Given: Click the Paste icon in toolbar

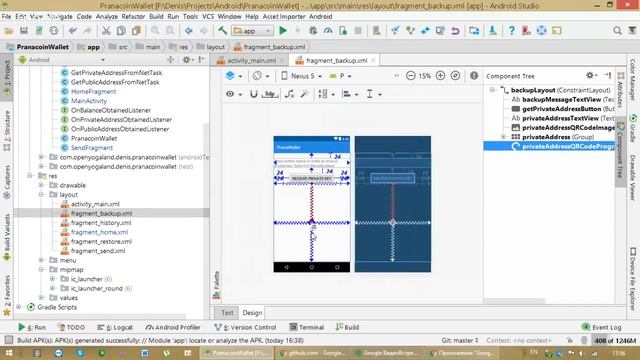Looking at the screenshot, I should (x=136, y=31).
